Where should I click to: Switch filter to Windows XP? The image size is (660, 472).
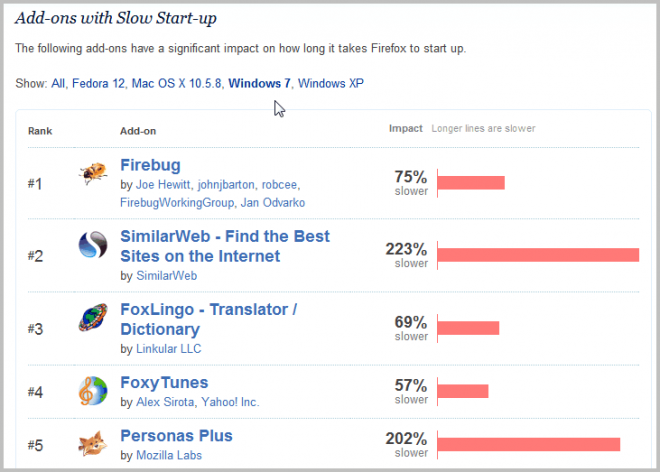click(331, 83)
